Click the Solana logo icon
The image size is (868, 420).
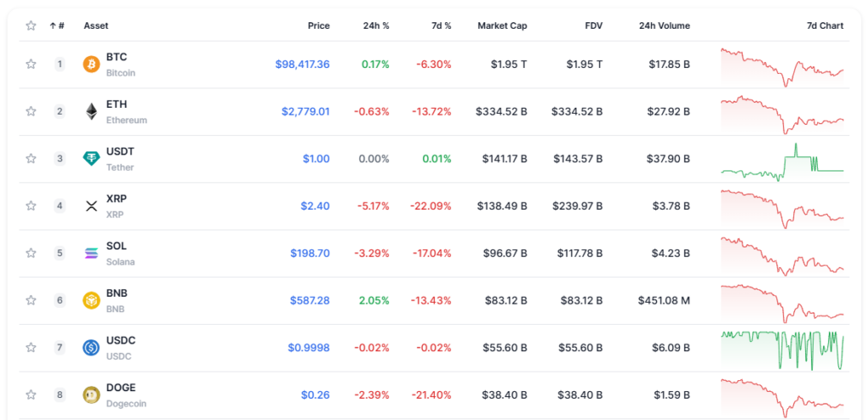92,253
